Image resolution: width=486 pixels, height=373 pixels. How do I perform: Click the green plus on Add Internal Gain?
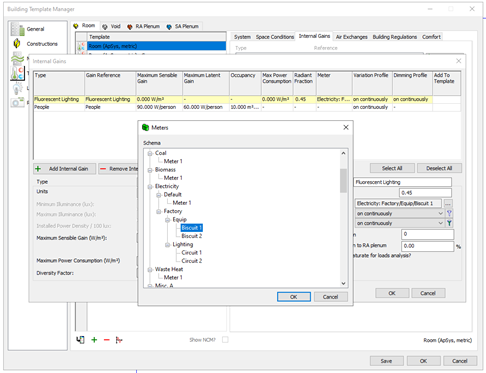tap(38, 169)
